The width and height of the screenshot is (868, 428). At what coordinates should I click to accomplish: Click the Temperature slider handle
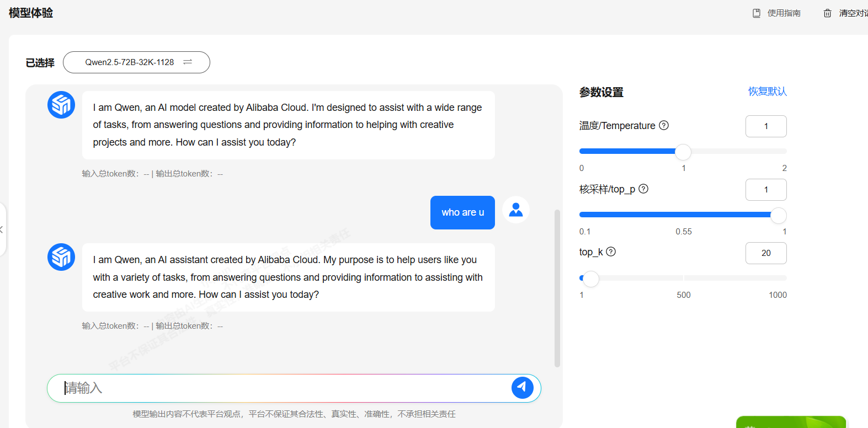pyautogui.click(x=683, y=152)
